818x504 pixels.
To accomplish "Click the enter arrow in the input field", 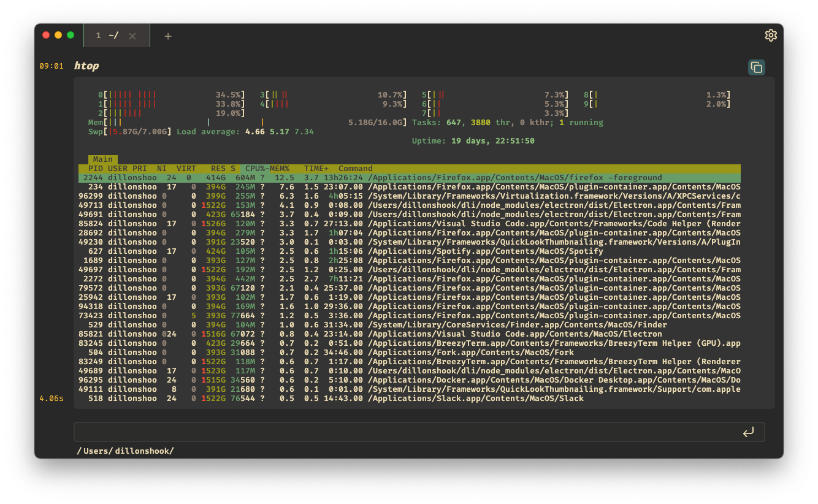I will (x=748, y=432).
